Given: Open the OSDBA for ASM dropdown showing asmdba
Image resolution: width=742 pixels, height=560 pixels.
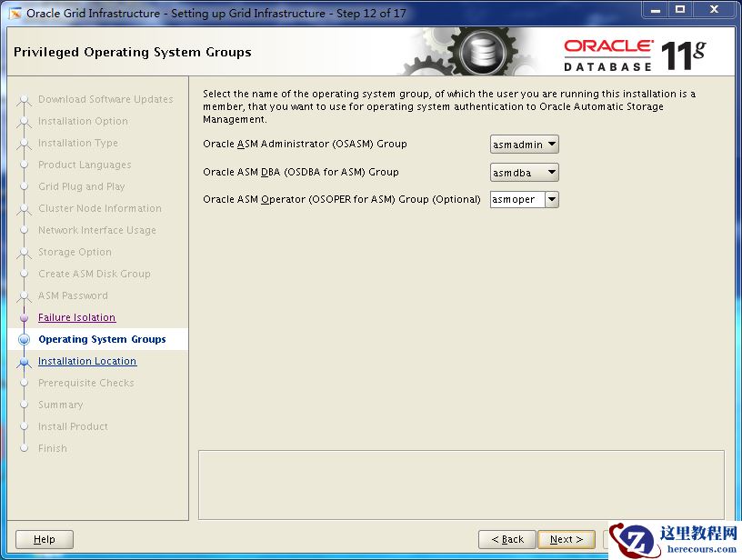Looking at the screenshot, I should click(525, 172).
